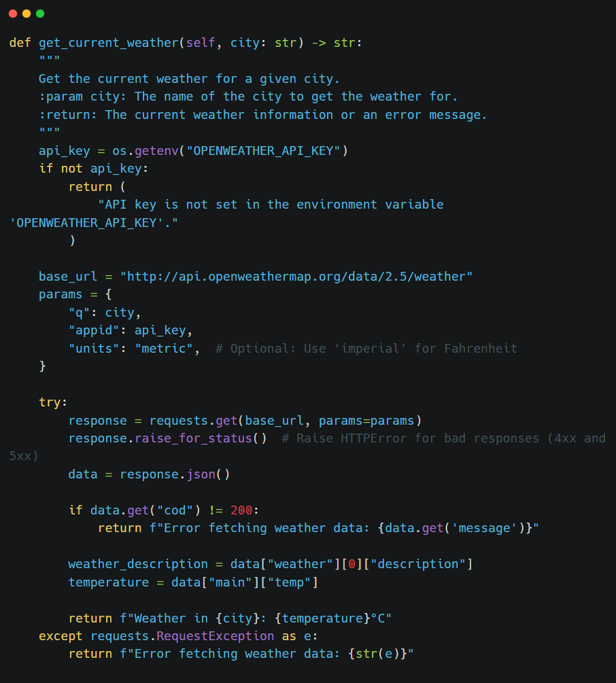Click the get_current_weather function name
The width and height of the screenshot is (616, 683).
(108, 43)
